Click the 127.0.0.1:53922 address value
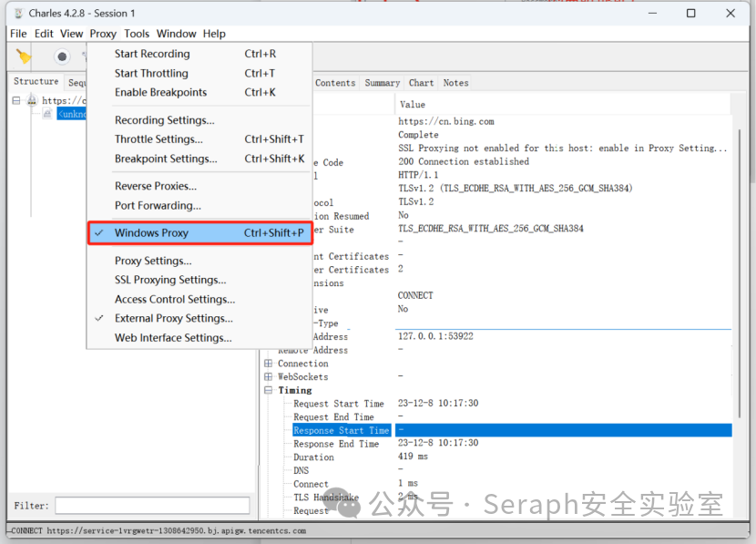Viewport: 756px width, 544px height. pos(435,336)
